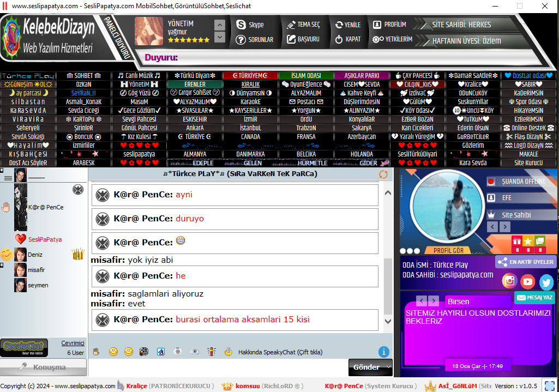
Task: Click the webcam icon in chat toolbar
Action: 177,352
